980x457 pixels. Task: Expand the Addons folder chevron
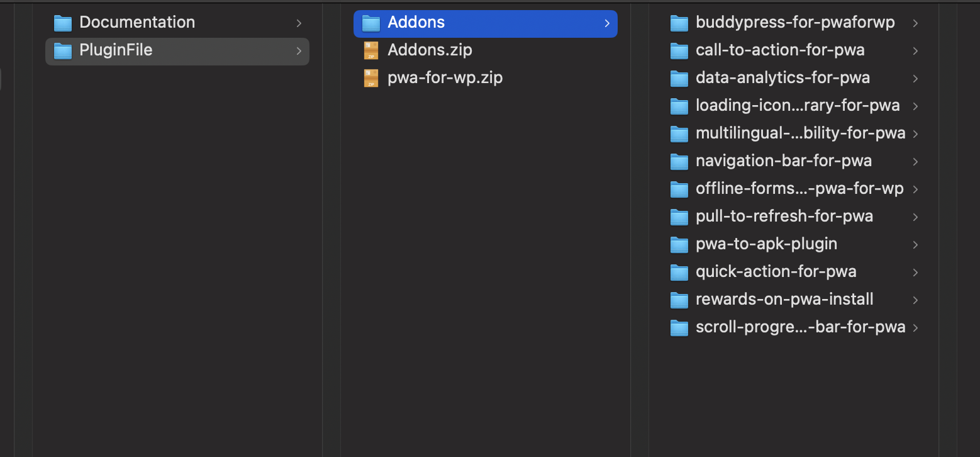tap(606, 23)
